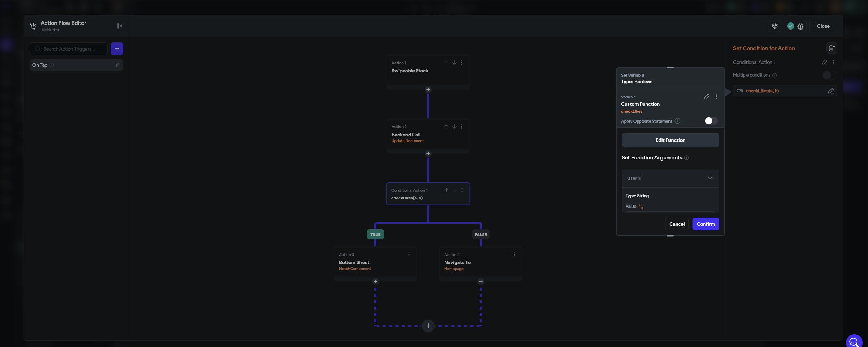Screen dimensions: 868x347
Task: Click the popup top drag handle
Action: [x=670, y=67]
